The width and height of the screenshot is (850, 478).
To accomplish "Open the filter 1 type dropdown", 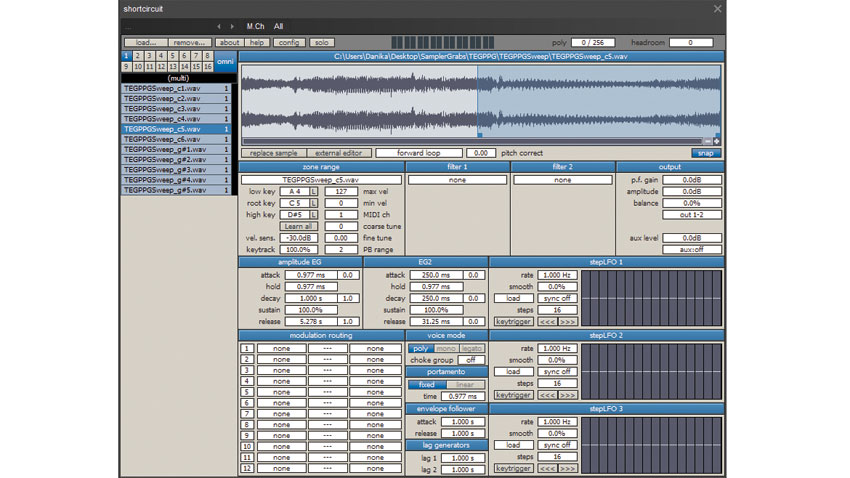I will coord(457,180).
